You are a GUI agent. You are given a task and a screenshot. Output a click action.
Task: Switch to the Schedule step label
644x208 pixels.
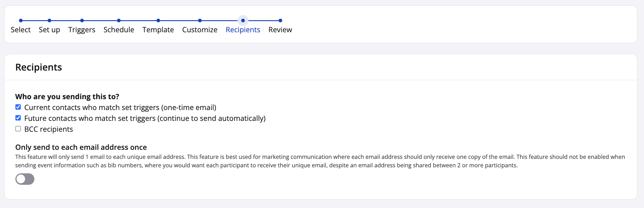click(119, 30)
